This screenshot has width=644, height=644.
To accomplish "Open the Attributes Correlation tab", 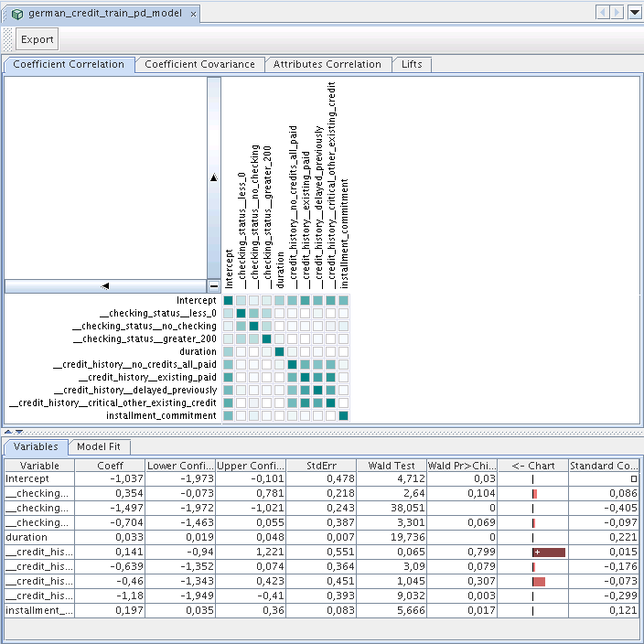I will (x=327, y=64).
